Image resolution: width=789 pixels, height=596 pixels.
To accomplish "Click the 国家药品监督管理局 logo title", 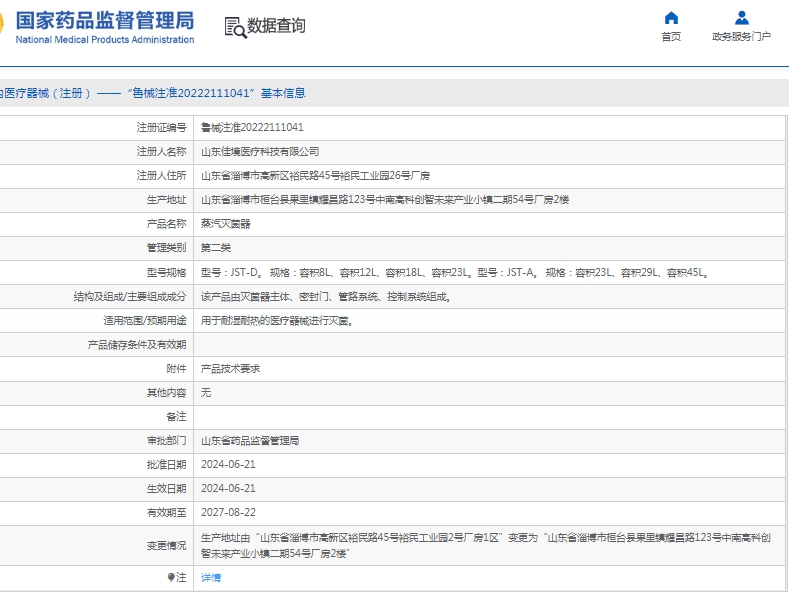I will tap(105, 21).
